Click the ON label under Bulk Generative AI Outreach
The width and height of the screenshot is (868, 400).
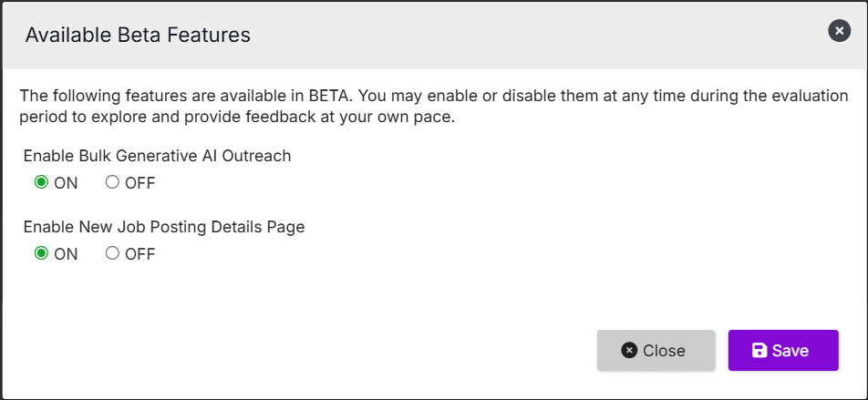pos(66,183)
